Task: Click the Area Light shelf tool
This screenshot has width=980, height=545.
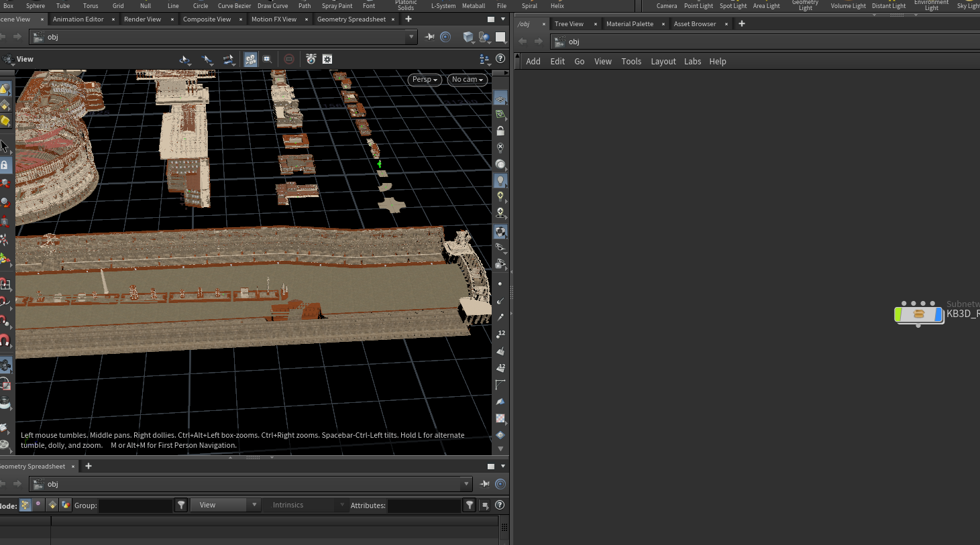Action: click(x=766, y=5)
